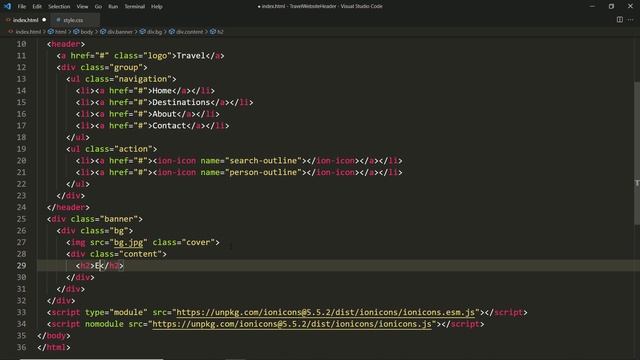
Task: Click the closing header tag on line 24
Action: (x=68, y=207)
